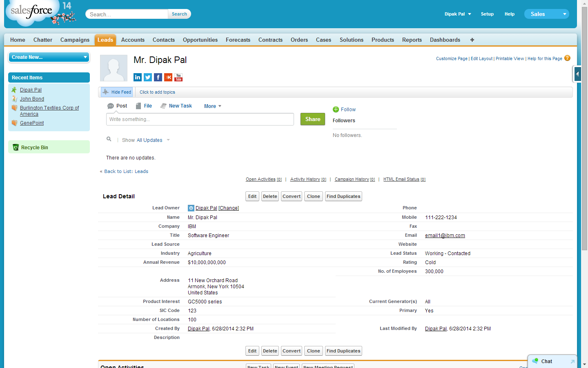Jump to Activity History link
Viewport: 588px width, 368px height.
(x=308, y=179)
